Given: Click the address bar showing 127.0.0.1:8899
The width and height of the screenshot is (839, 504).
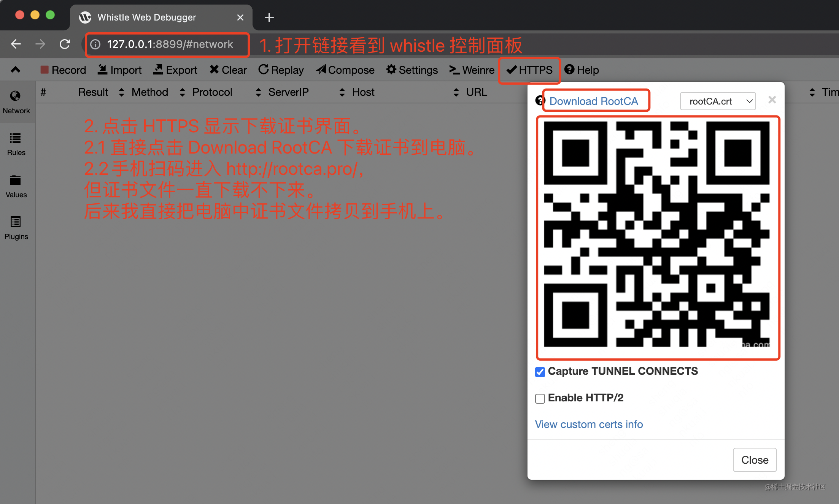Looking at the screenshot, I should pyautogui.click(x=170, y=44).
